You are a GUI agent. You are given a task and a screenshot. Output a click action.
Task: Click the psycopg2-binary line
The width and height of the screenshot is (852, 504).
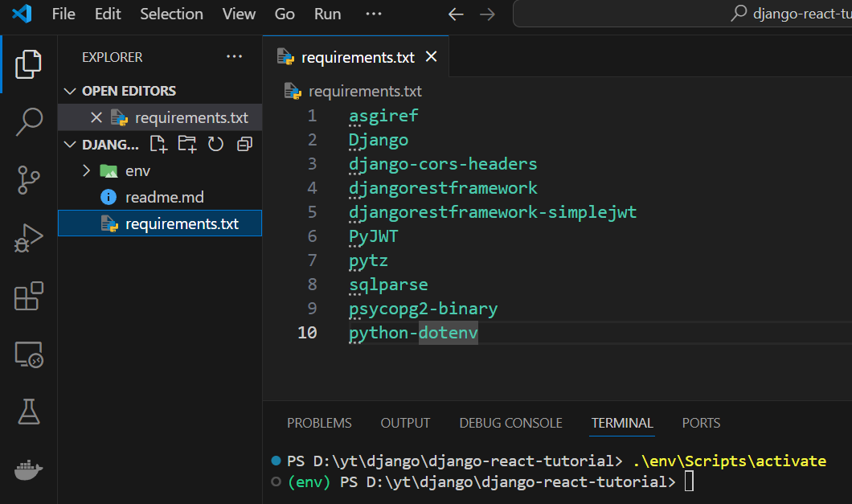click(x=424, y=309)
